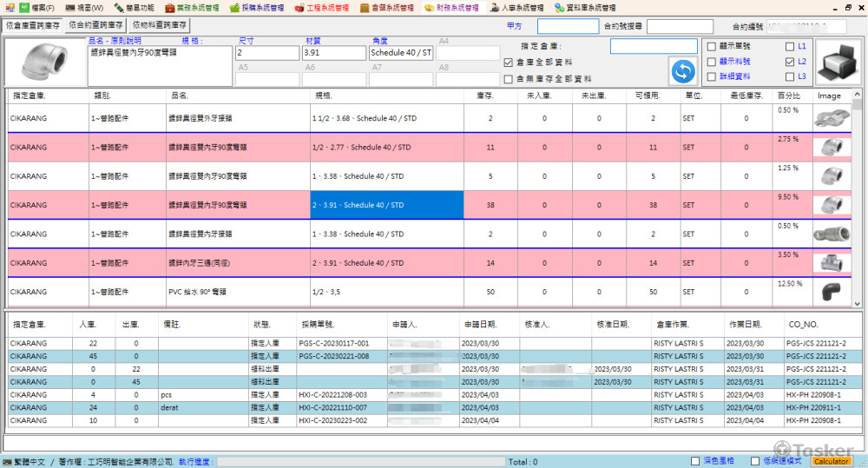Click the 資料庫系統管理 menu icon

pyautogui.click(x=559, y=8)
